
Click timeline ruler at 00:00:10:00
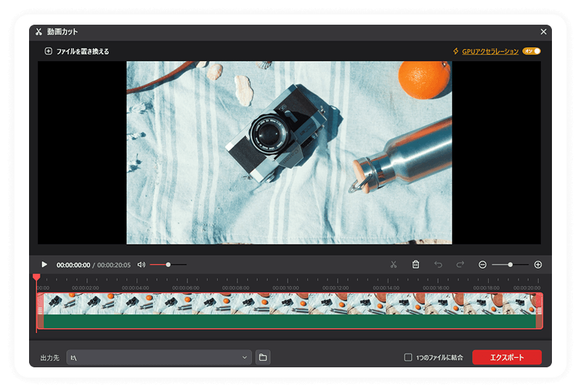[x=285, y=287]
